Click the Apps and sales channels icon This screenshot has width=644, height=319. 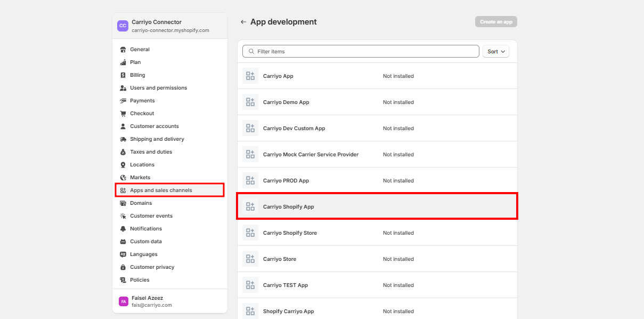point(123,190)
